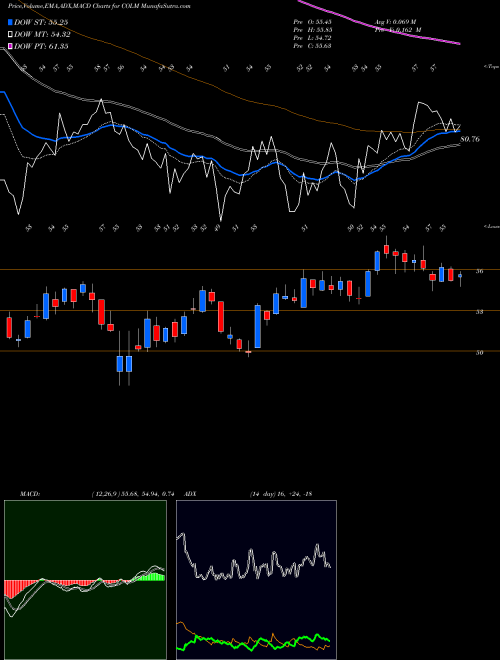Select the 'DOW MT: 54.32' legend text
This screenshot has width=500, height=660.
click(42, 35)
